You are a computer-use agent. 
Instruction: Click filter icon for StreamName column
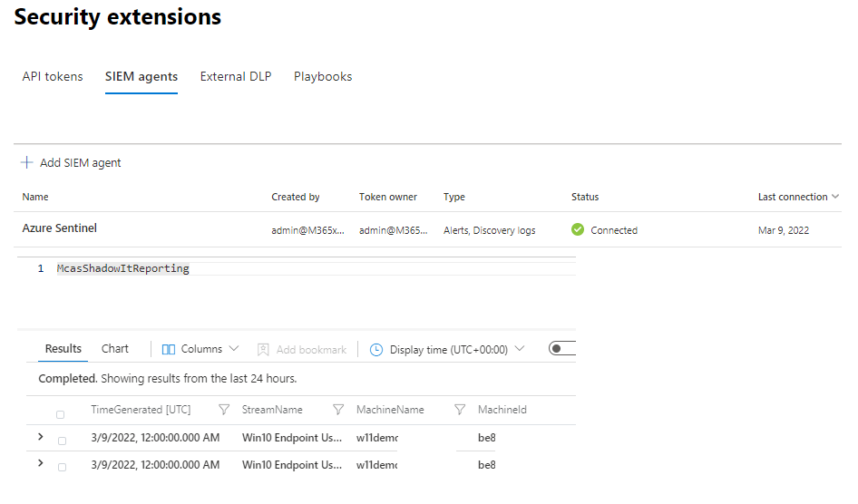pyautogui.click(x=338, y=410)
